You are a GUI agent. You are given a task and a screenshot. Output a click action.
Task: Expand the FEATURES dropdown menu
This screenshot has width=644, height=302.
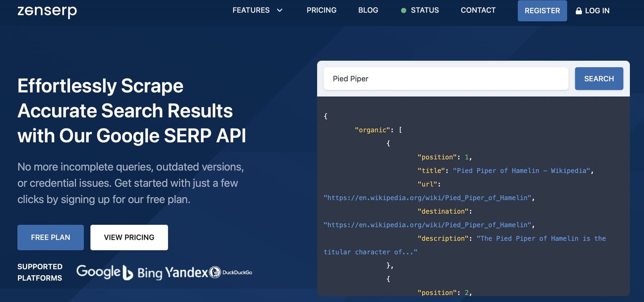pos(251,10)
